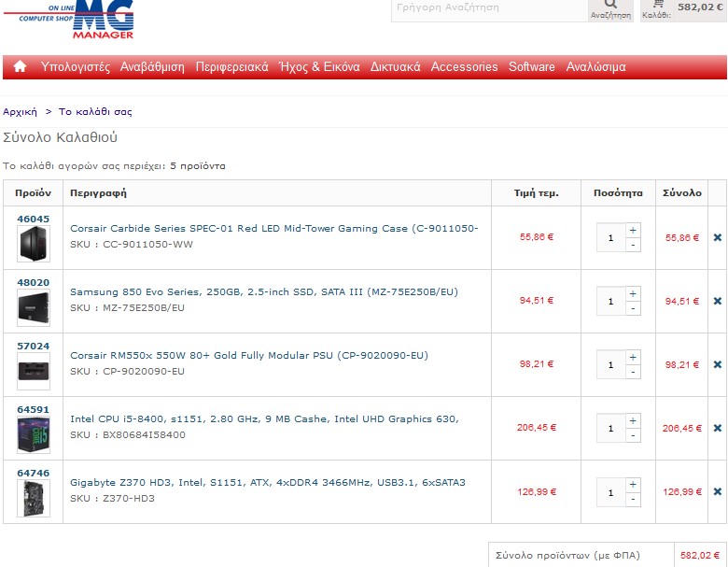Open Gigabyte Z370 HD3 product link
728x567 pixels.
[x=268, y=482]
